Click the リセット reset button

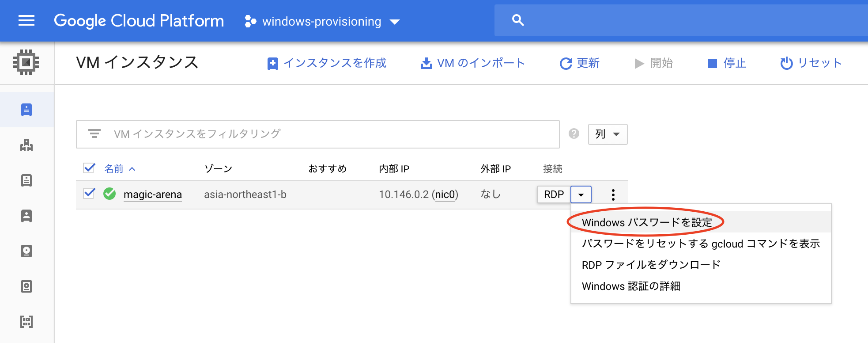[811, 63]
